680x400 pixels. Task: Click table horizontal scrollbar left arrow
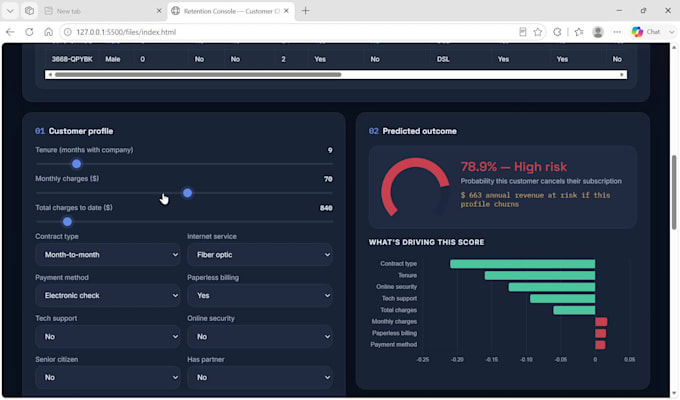50,75
